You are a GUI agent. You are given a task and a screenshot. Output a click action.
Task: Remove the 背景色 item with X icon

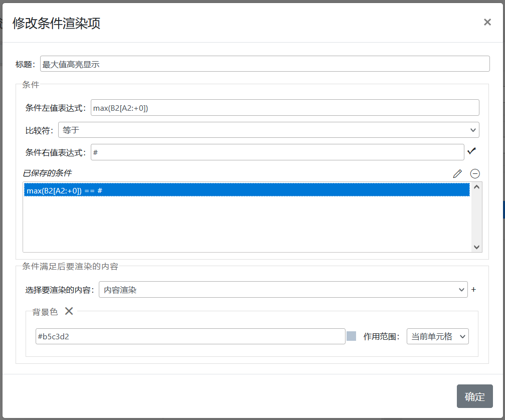click(69, 311)
